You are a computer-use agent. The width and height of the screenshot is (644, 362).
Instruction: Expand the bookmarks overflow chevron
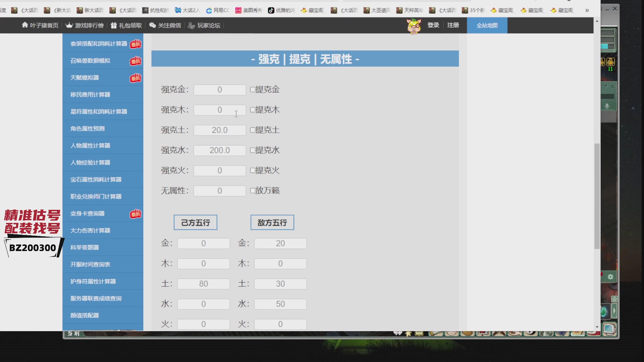(x=587, y=10)
